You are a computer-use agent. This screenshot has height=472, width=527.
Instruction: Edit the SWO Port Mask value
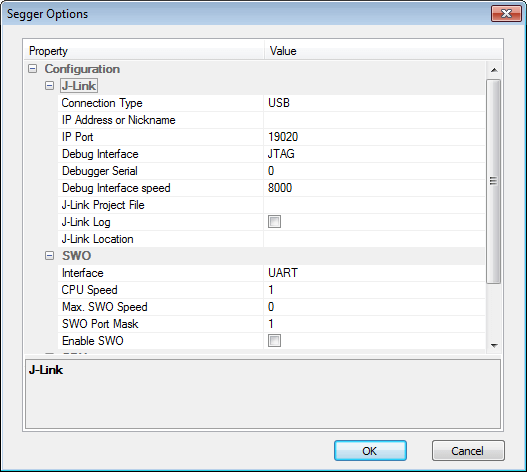pyautogui.click(x=374, y=324)
